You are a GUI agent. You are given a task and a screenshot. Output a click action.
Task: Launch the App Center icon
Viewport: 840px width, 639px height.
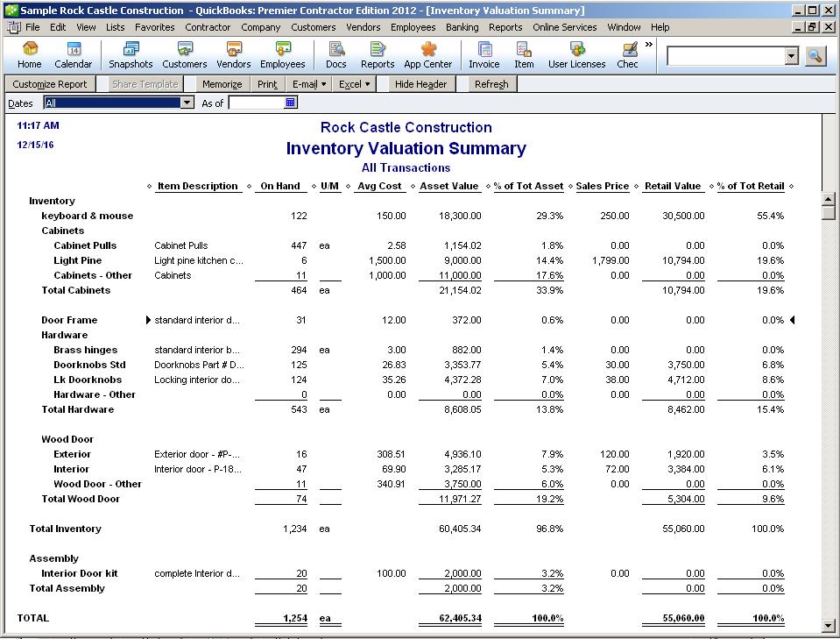pyautogui.click(x=428, y=55)
